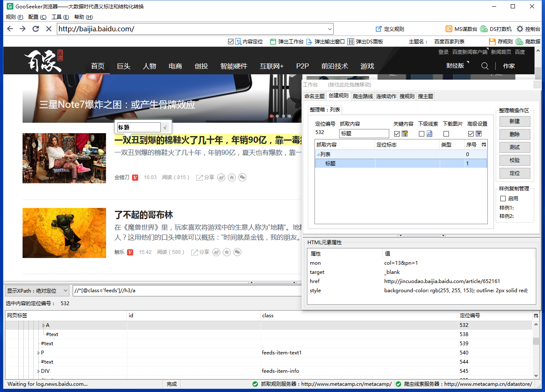Click the 新建 button
This screenshot has width=545, height=392.
(515, 121)
